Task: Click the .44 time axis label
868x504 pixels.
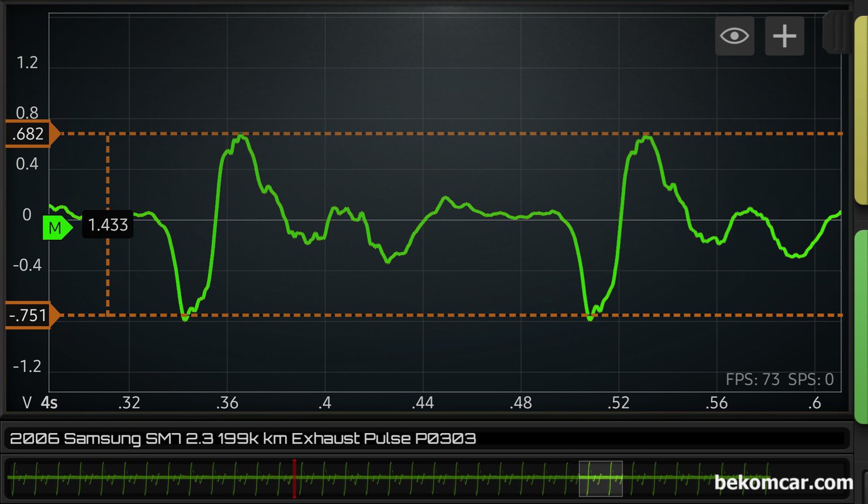Action: (x=422, y=402)
